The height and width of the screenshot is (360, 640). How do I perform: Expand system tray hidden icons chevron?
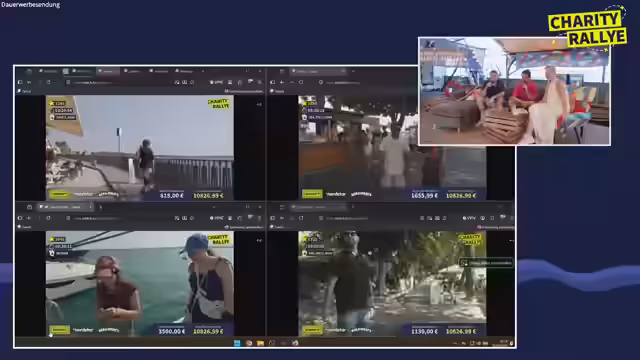pos(455,343)
